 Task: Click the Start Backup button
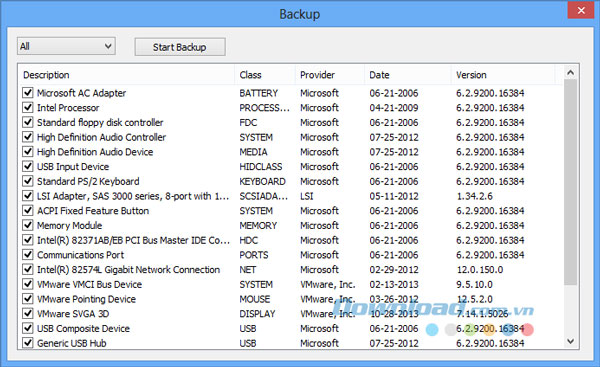(x=180, y=47)
